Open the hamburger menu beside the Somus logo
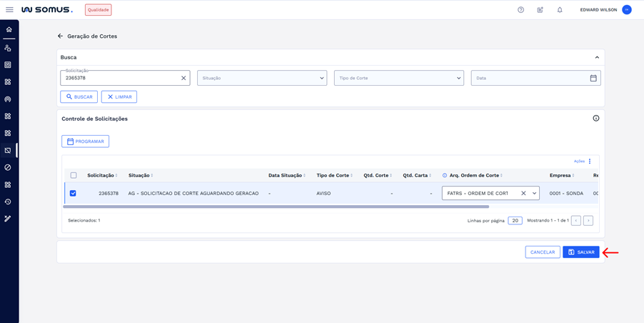644x323 pixels. [9, 10]
